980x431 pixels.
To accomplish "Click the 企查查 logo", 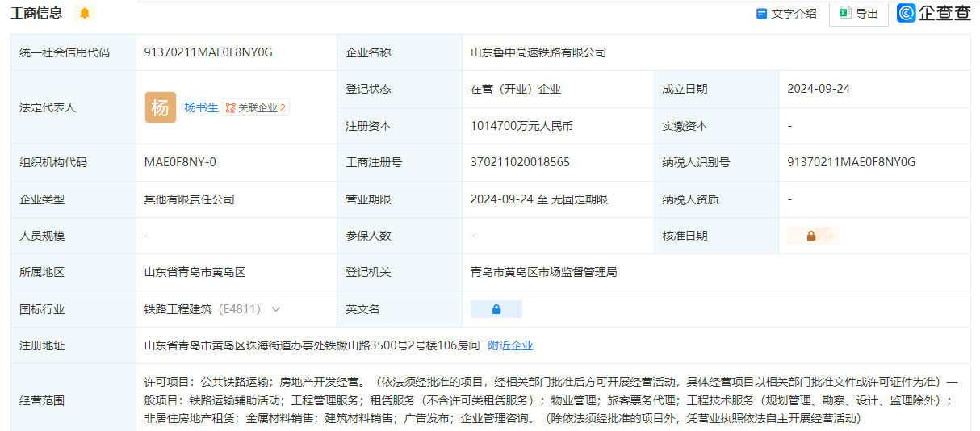I will pyautogui.click(x=934, y=13).
